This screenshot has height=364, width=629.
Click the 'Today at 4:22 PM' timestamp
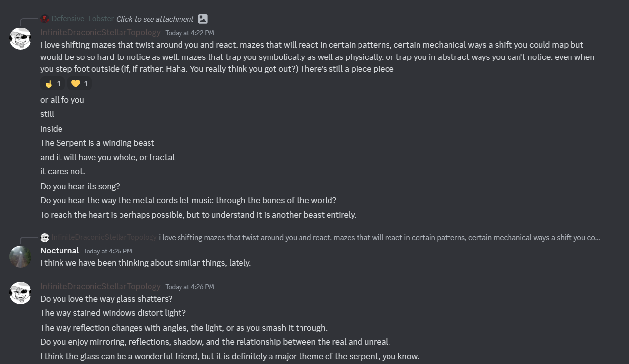[190, 33]
